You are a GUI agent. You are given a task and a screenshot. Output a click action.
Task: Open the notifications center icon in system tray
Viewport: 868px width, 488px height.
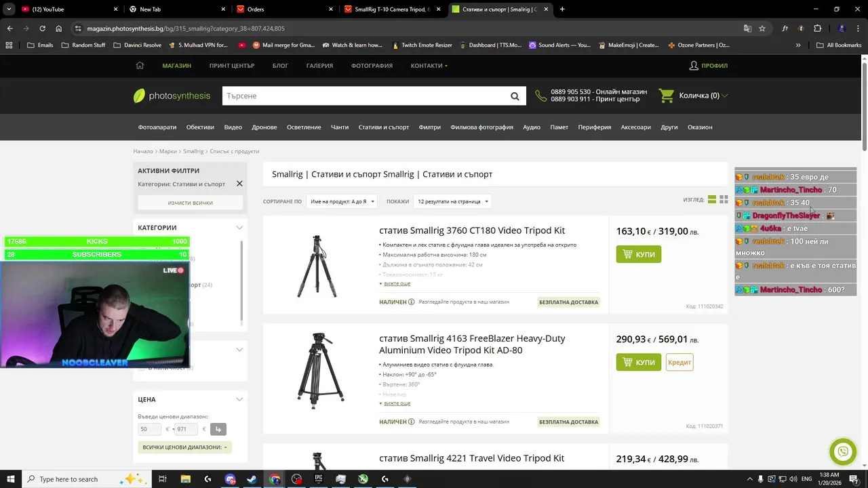coord(854,479)
